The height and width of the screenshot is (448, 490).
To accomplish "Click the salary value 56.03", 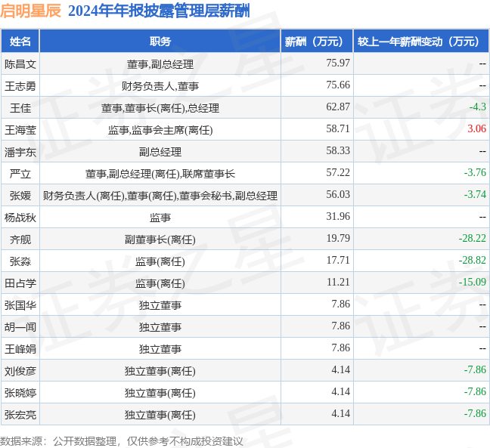I will pos(338,194).
